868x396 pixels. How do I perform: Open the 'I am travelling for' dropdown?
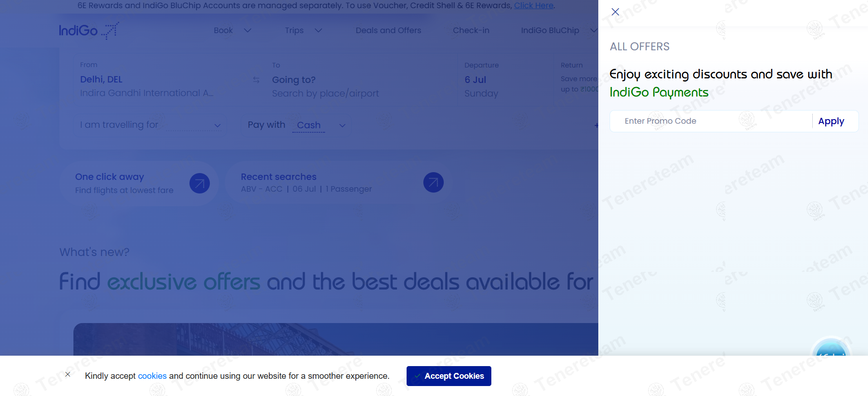click(x=150, y=125)
